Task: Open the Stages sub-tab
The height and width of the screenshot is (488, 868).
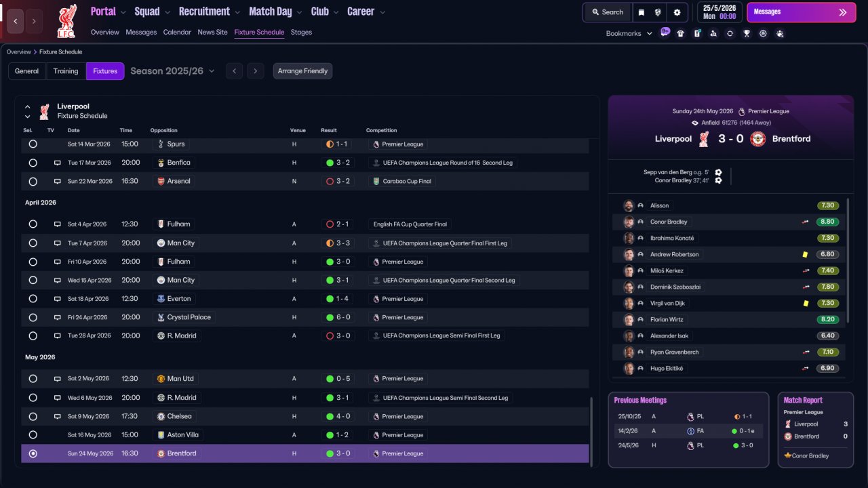Action: click(x=301, y=32)
